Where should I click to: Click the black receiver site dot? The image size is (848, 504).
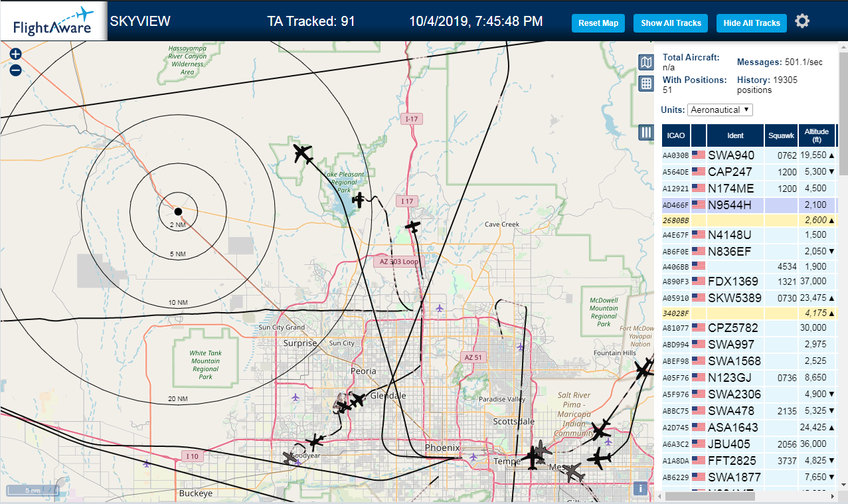[x=178, y=211]
